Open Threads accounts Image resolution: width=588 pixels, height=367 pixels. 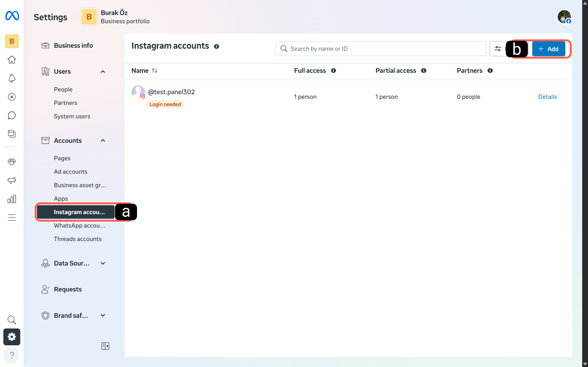click(x=78, y=239)
